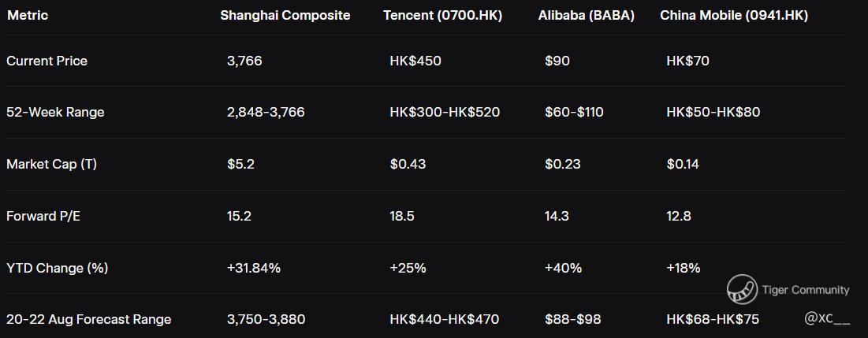The image size is (868, 338).
Task: Click the Current Price row label
Action: [47, 61]
